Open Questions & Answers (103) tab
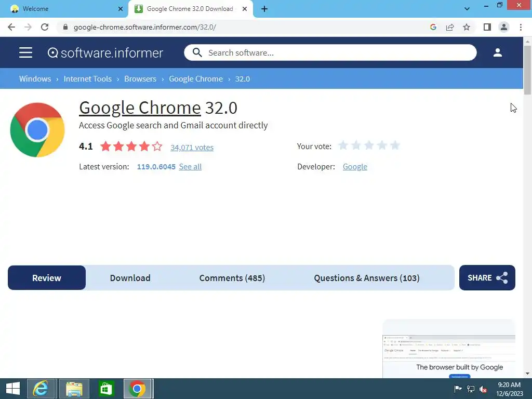 (x=367, y=278)
